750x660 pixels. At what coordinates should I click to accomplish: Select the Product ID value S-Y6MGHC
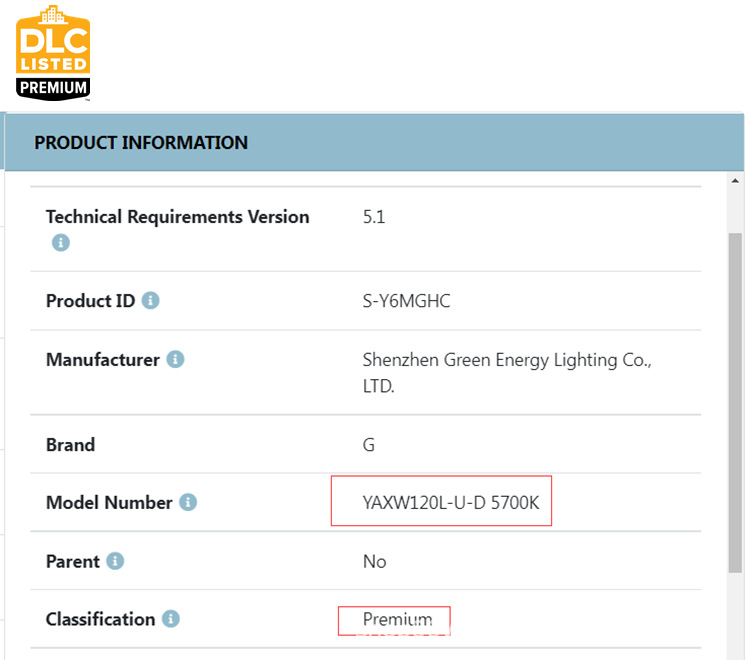point(406,301)
